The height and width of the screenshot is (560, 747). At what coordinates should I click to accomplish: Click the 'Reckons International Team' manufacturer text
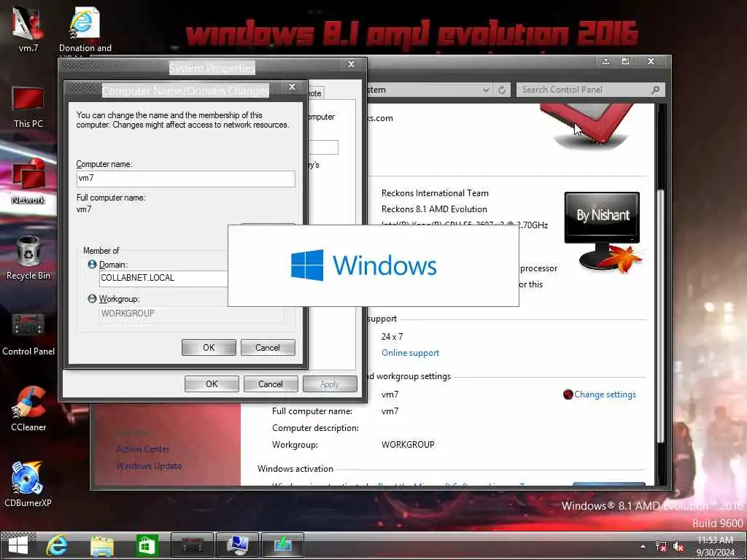(435, 193)
